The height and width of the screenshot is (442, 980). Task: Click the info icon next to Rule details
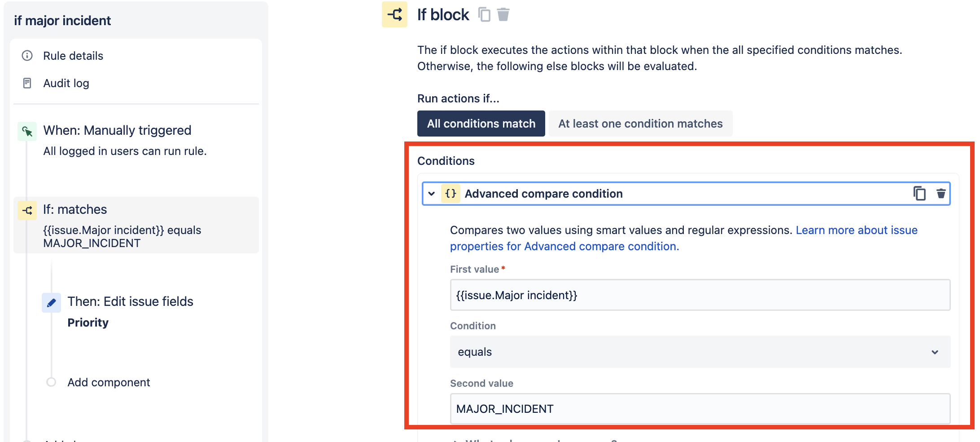27,56
